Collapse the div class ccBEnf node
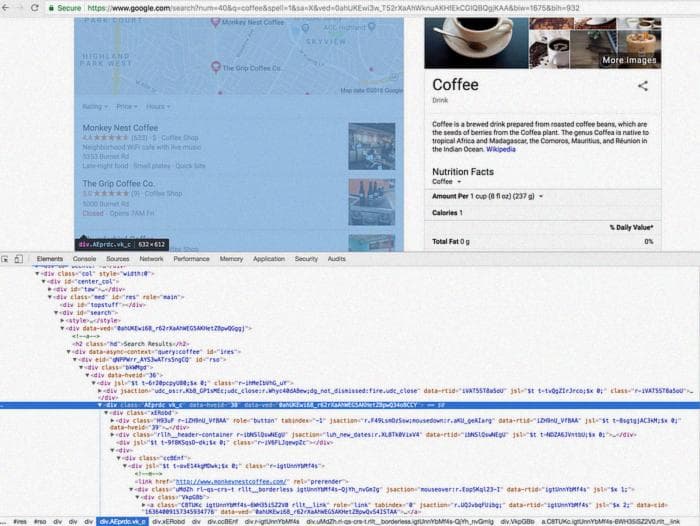 pos(118,458)
